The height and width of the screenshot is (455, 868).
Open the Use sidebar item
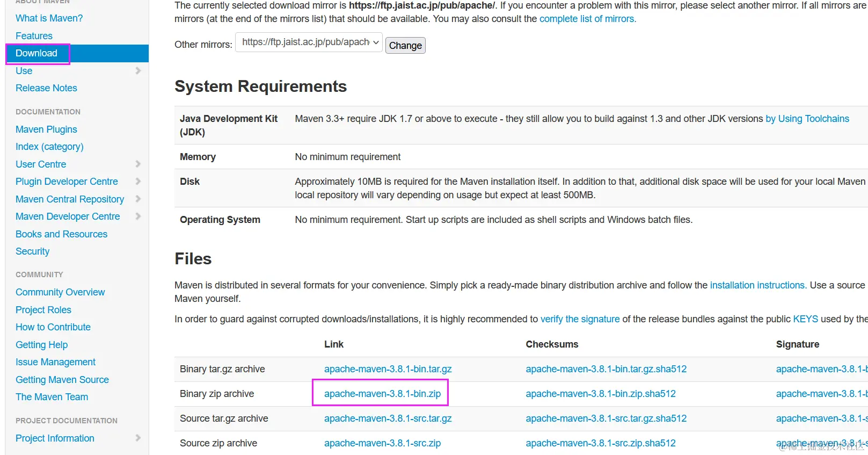[x=24, y=71]
